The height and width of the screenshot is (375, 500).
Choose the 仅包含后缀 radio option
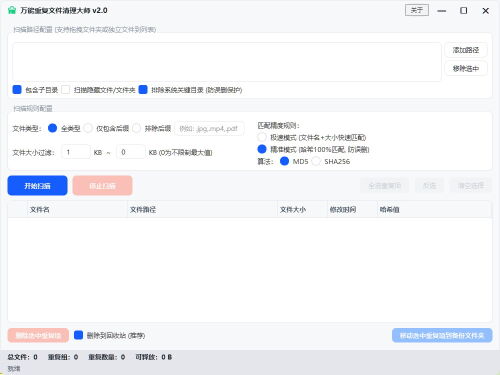coord(88,128)
